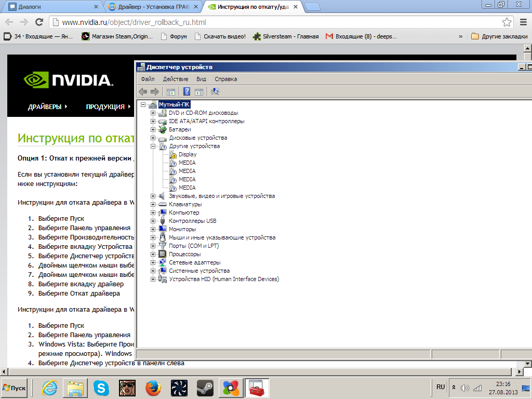The height and width of the screenshot is (399, 532).
Task: Expand DVD и CD-ROM дисководы
Action: coord(153,113)
